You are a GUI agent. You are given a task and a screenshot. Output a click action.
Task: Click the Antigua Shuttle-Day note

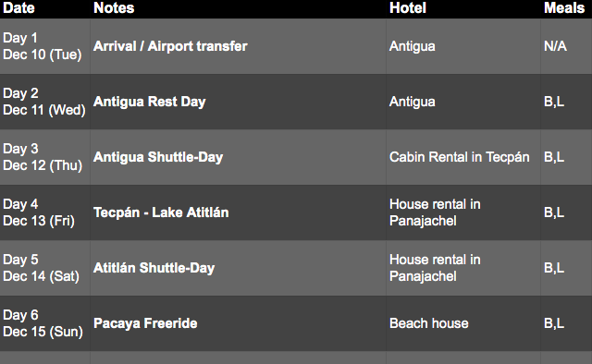[x=158, y=157]
